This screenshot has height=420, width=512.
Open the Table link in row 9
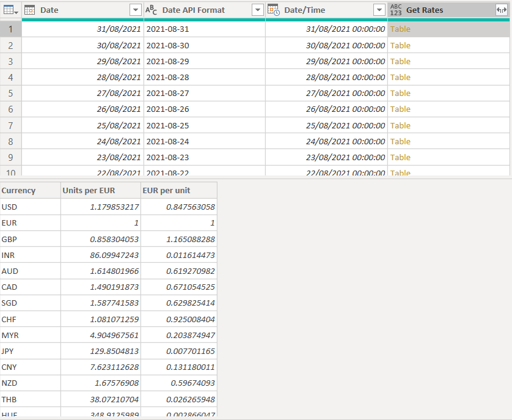click(400, 158)
